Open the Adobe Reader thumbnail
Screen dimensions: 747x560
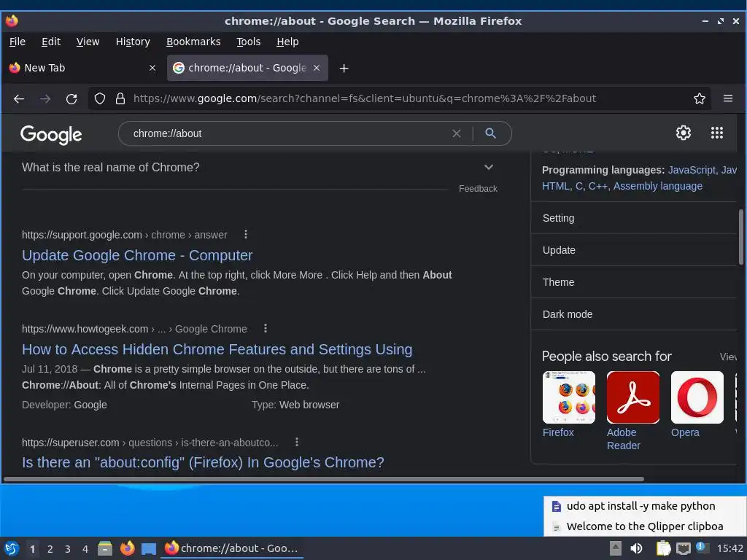pyautogui.click(x=633, y=397)
